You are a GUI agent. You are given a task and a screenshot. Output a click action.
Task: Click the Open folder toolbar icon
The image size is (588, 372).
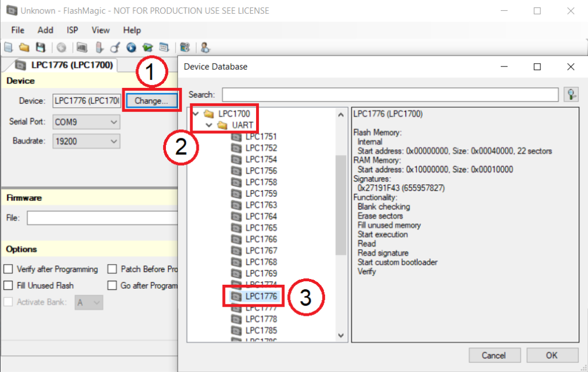click(24, 48)
